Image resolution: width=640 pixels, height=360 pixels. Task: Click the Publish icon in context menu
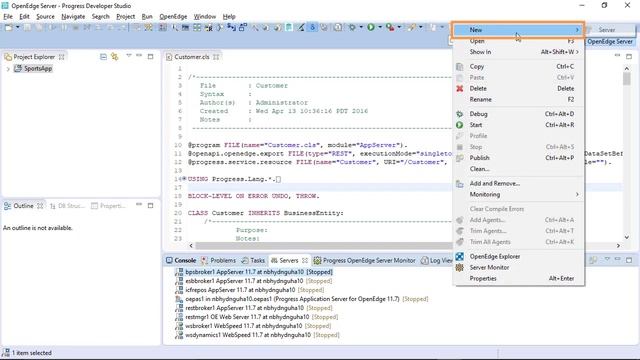(460, 158)
